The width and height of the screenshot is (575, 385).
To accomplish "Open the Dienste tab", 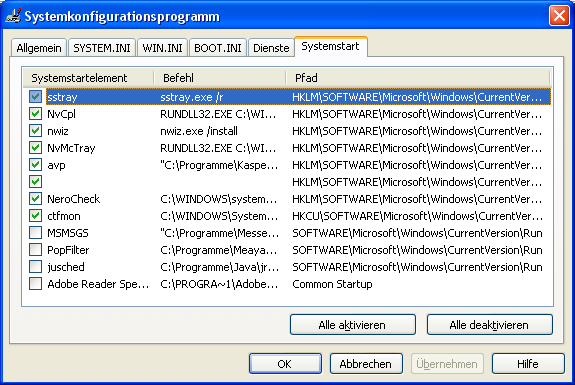I will point(271,48).
